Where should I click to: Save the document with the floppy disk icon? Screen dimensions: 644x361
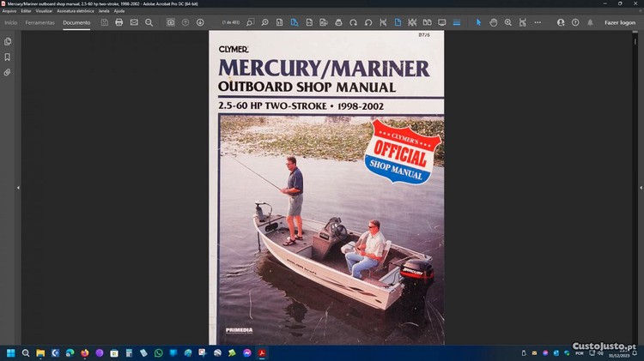point(105,22)
